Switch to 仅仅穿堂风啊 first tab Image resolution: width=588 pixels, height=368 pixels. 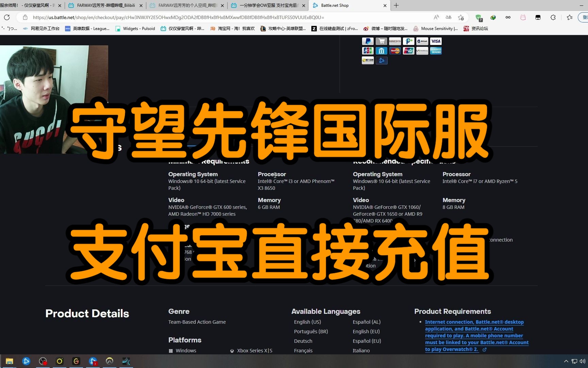click(31, 5)
